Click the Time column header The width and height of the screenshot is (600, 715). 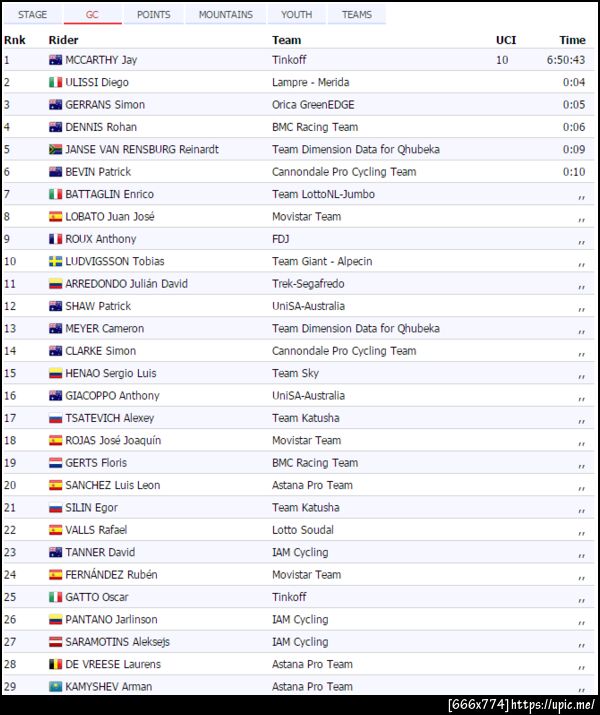point(572,40)
